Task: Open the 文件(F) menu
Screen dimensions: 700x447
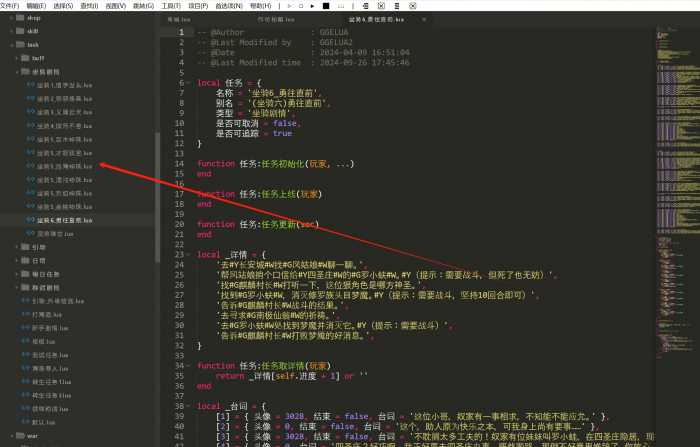Action: tap(8, 5)
